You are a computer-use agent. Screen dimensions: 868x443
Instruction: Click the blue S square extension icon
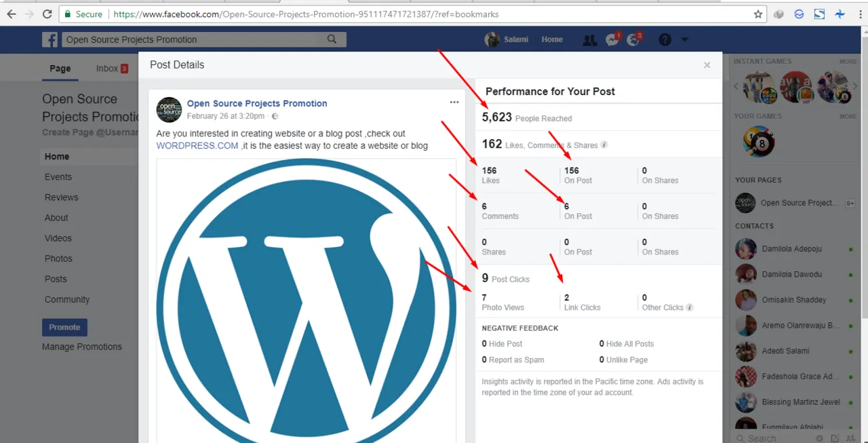[x=819, y=14]
